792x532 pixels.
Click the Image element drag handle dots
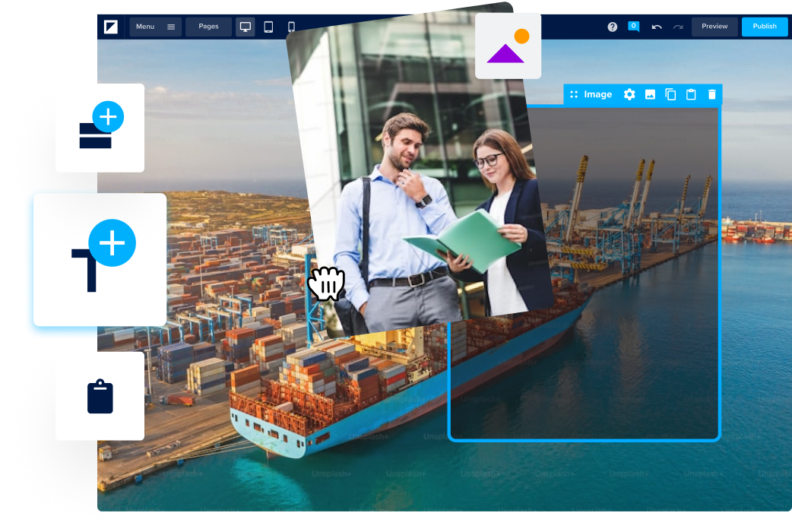574,94
